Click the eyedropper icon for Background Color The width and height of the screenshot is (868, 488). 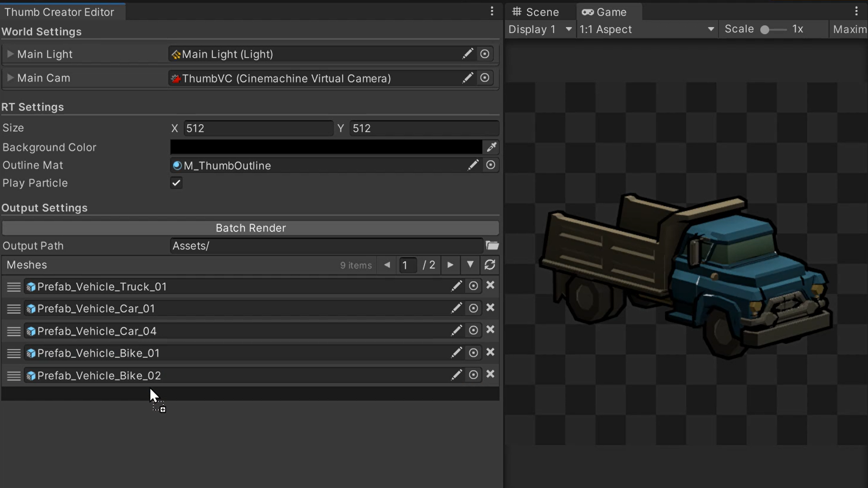(491, 147)
